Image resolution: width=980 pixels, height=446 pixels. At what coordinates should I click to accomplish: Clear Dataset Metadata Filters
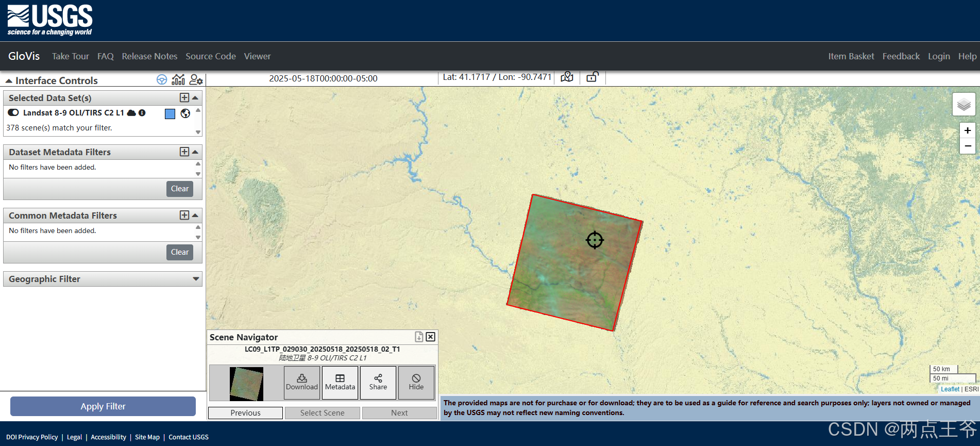tap(180, 189)
